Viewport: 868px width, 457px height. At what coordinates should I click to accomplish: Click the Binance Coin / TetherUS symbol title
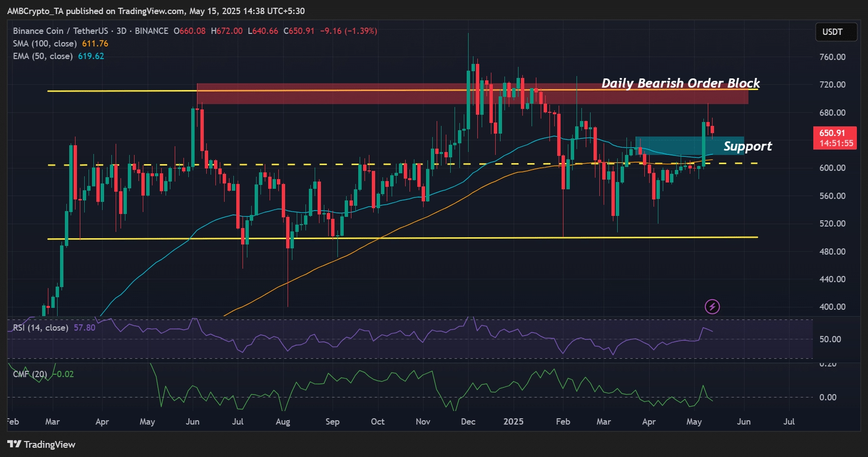[x=91, y=31]
